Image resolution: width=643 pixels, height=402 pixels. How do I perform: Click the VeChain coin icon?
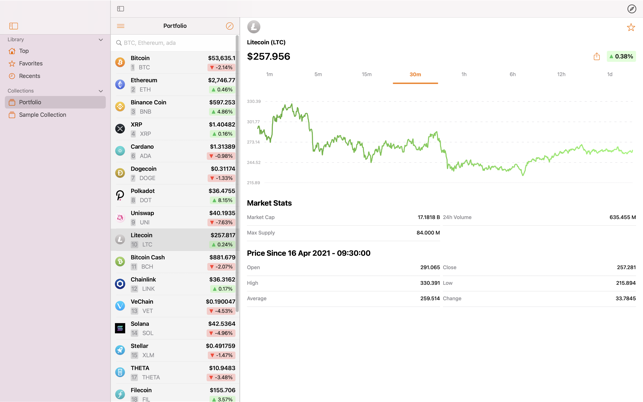point(120,306)
